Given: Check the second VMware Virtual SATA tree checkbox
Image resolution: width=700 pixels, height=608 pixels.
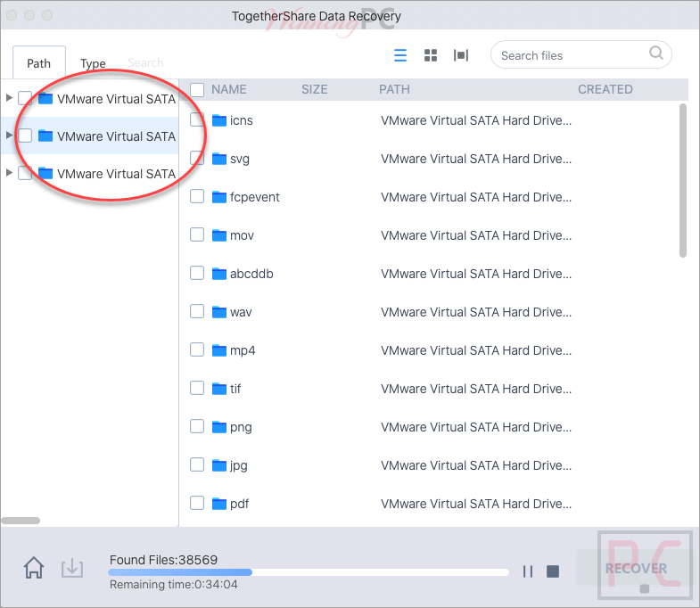Looking at the screenshot, I should [x=25, y=136].
